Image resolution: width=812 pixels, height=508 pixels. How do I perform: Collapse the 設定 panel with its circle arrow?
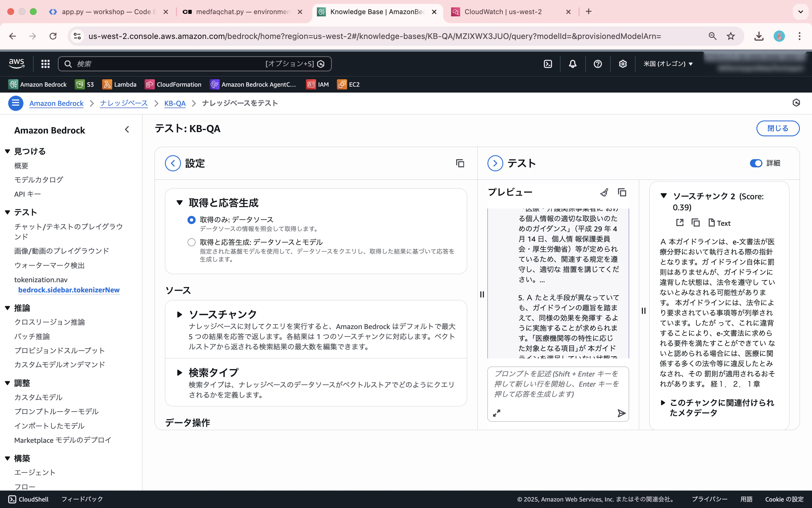tap(173, 163)
